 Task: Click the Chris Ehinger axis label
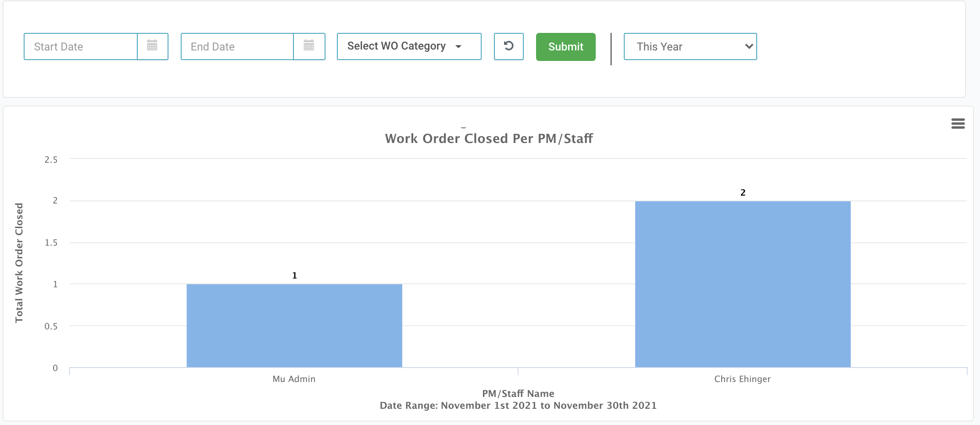pyautogui.click(x=742, y=379)
